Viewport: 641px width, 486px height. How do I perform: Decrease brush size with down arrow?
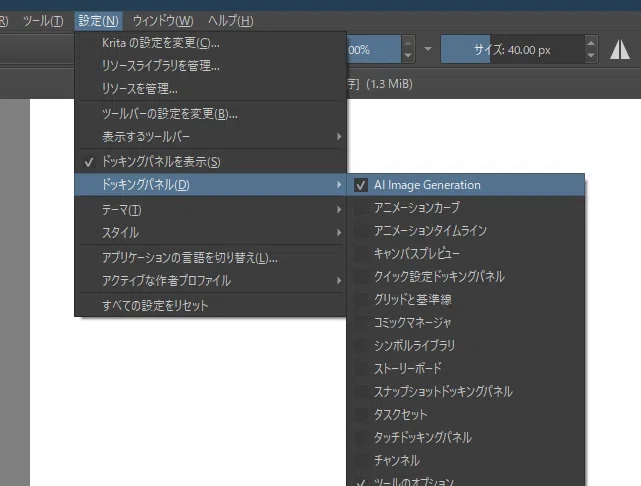(591, 56)
